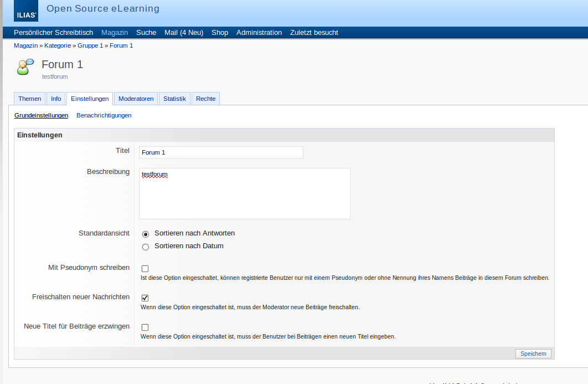Open Persönlicher Schreibtisch in main menu
The height and width of the screenshot is (384, 588).
pyautogui.click(x=53, y=33)
